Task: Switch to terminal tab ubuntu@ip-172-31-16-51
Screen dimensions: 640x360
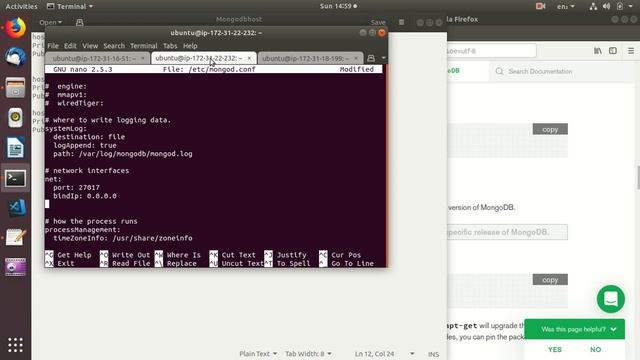Action: pyautogui.click(x=94, y=58)
